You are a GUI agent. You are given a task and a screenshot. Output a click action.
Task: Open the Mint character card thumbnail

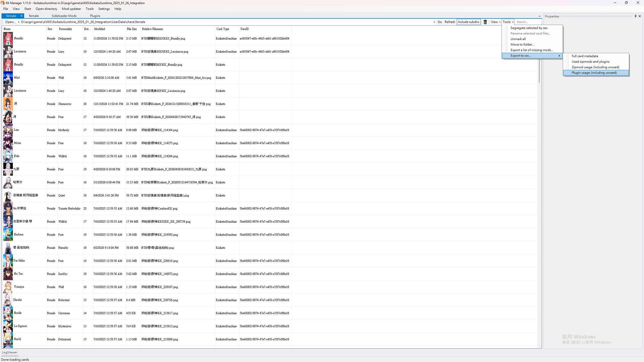tap(8, 78)
